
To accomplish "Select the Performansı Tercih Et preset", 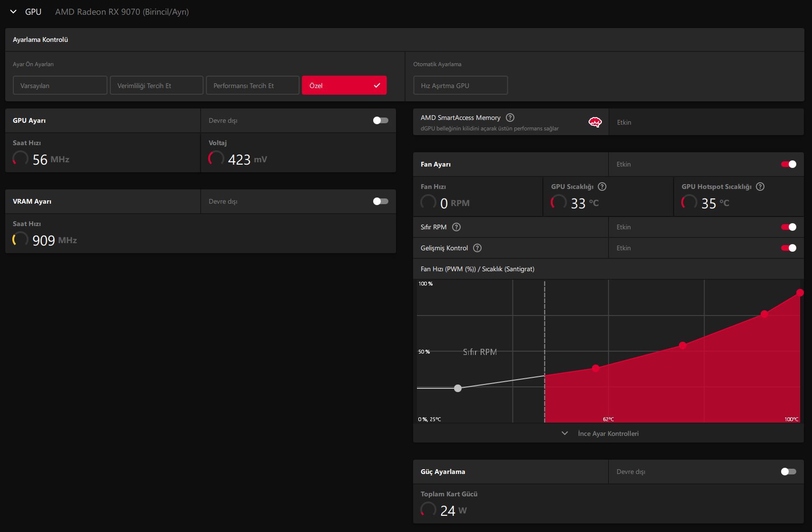I will click(253, 85).
